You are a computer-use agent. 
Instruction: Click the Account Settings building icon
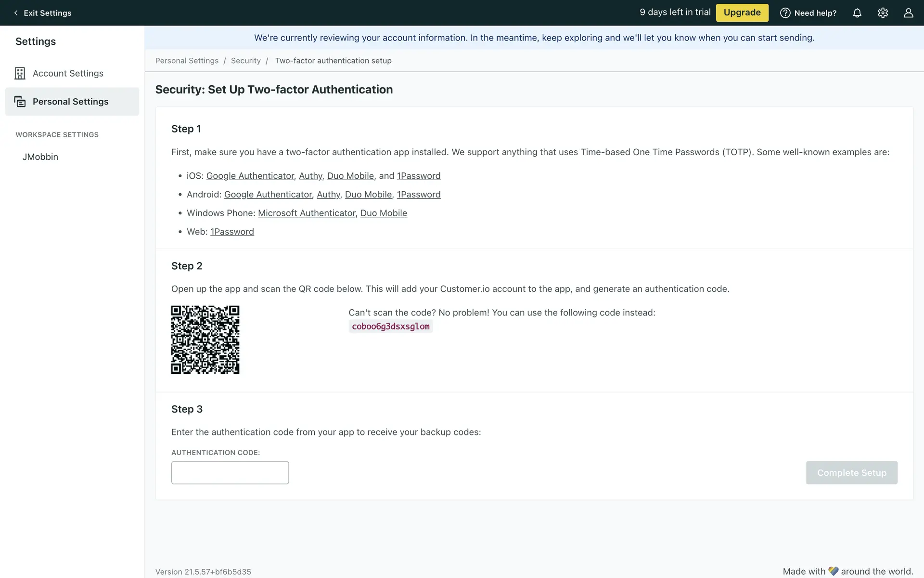tap(20, 73)
